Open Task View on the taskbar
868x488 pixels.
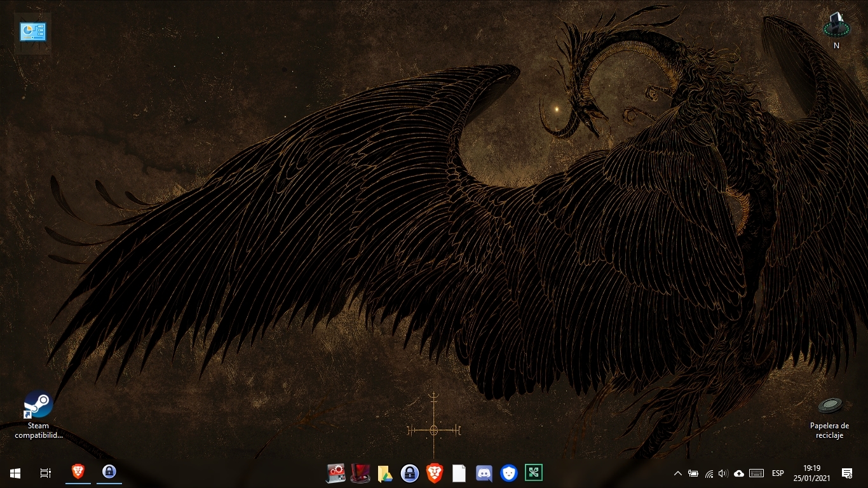[46, 473]
